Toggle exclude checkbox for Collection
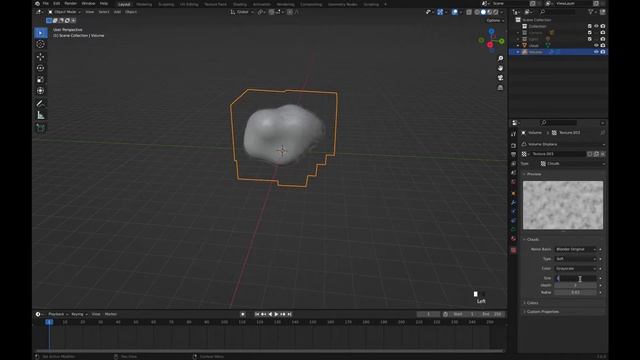 coord(590,26)
